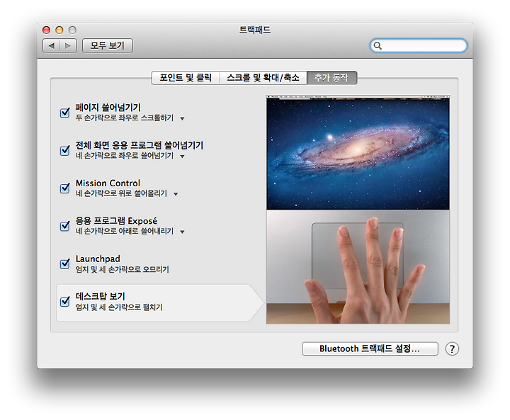Image resolution: width=510 pixels, height=420 pixels.
Task: Click the magnifier icon in search field
Action: [378, 46]
